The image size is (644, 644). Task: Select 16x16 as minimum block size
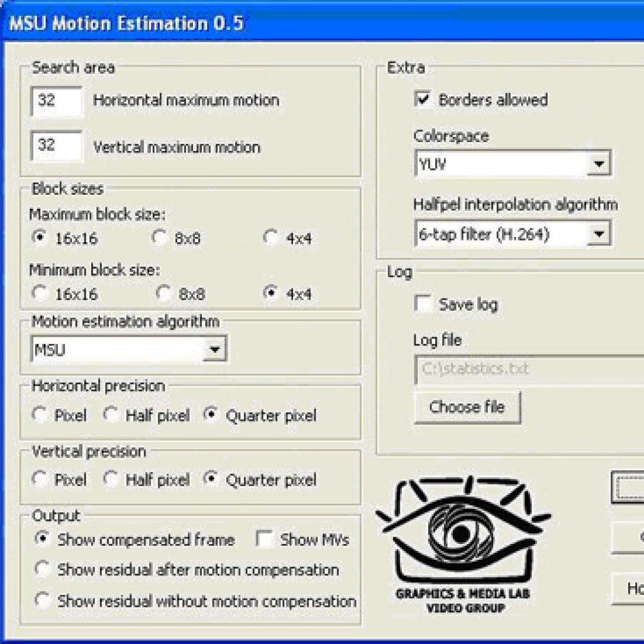40,293
